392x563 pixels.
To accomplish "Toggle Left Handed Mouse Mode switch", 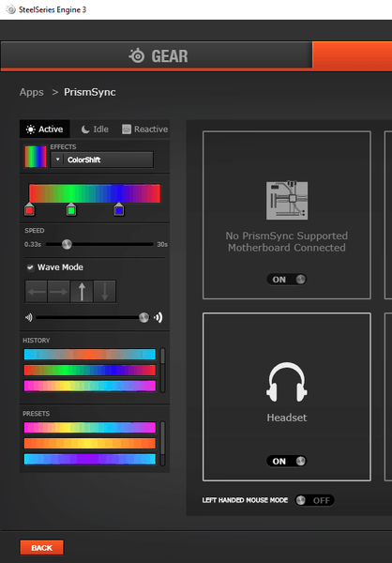I will [x=314, y=500].
